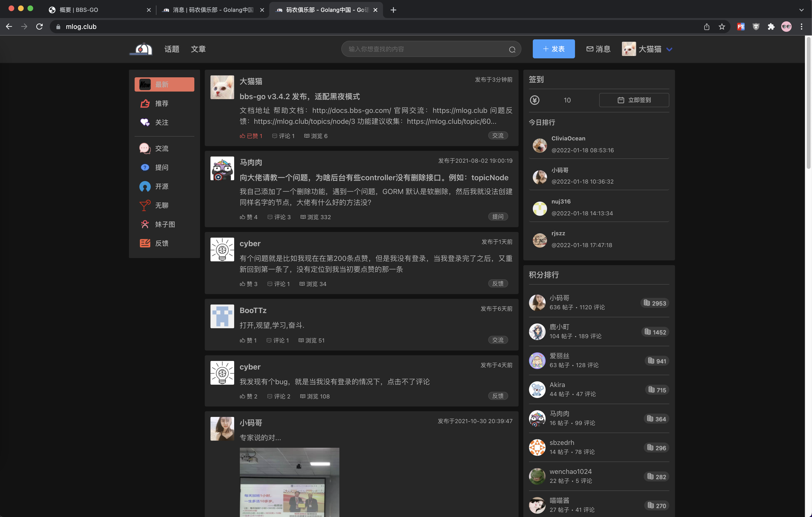Expand the 大猫猫 user dropdown arrow
The width and height of the screenshot is (812, 517).
point(669,49)
